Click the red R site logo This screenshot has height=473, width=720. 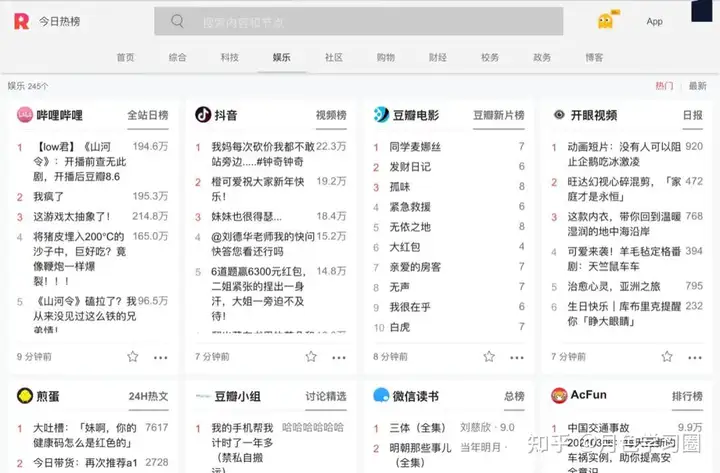pos(21,21)
